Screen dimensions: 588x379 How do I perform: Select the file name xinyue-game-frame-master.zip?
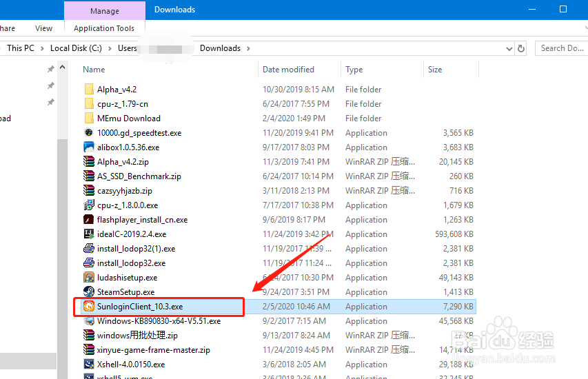click(153, 350)
